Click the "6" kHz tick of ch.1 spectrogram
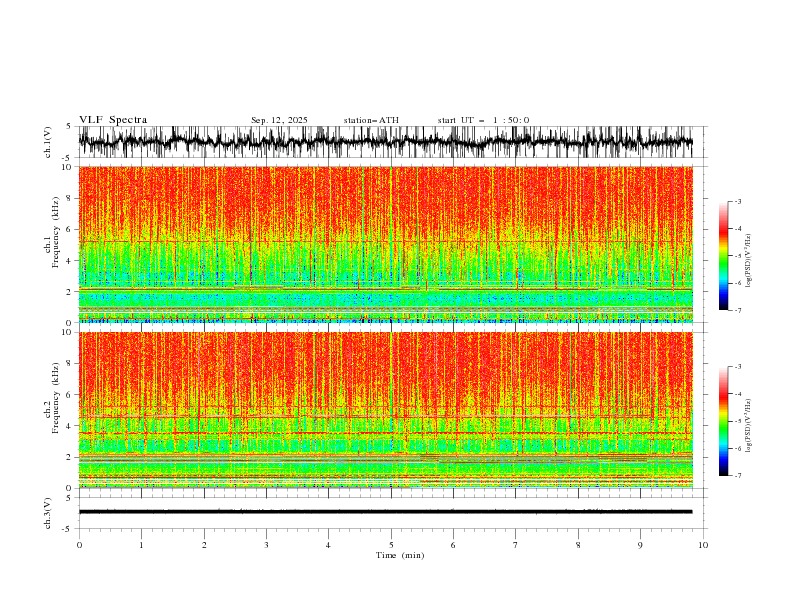The width and height of the screenshot is (792, 612). point(70,229)
